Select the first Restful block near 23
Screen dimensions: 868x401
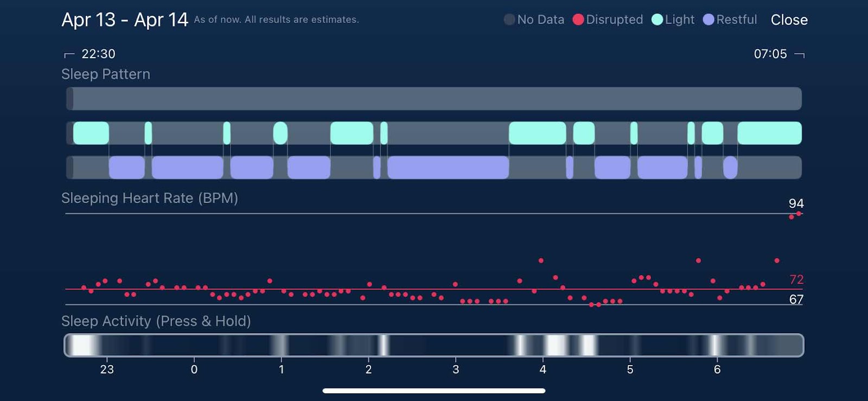127,168
